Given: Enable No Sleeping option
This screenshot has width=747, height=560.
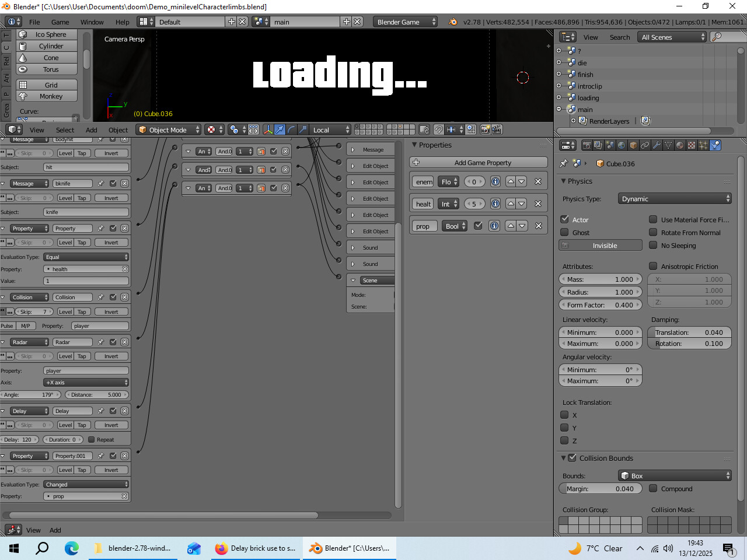Looking at the screenshot, I should click(653, 245).
